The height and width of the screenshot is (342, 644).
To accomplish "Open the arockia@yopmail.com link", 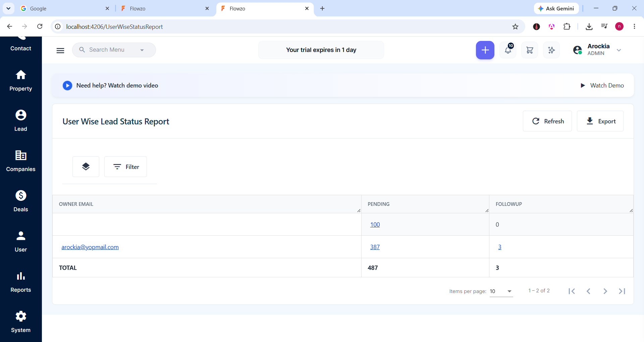I will [x=90, y=247].
